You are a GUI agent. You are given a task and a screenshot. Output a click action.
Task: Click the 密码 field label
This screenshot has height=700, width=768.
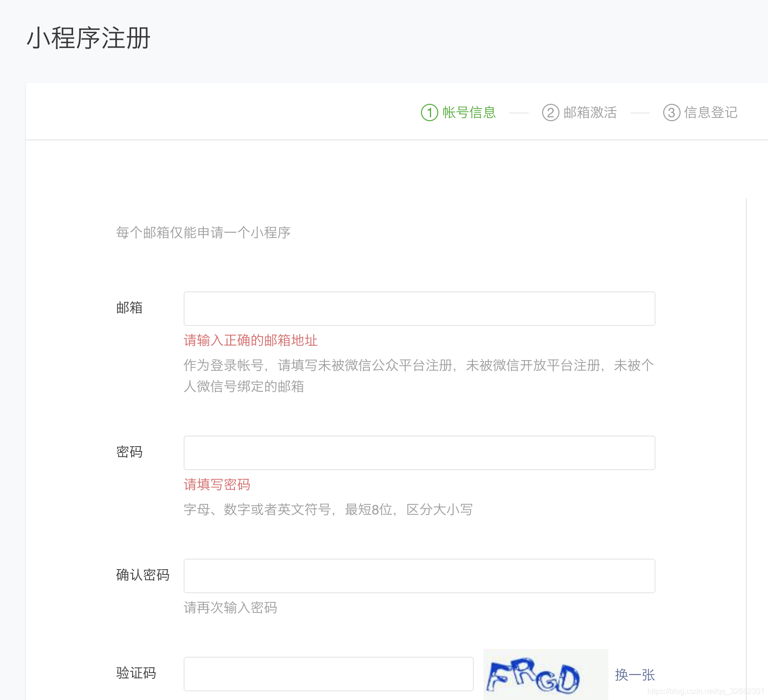[129, 452]
